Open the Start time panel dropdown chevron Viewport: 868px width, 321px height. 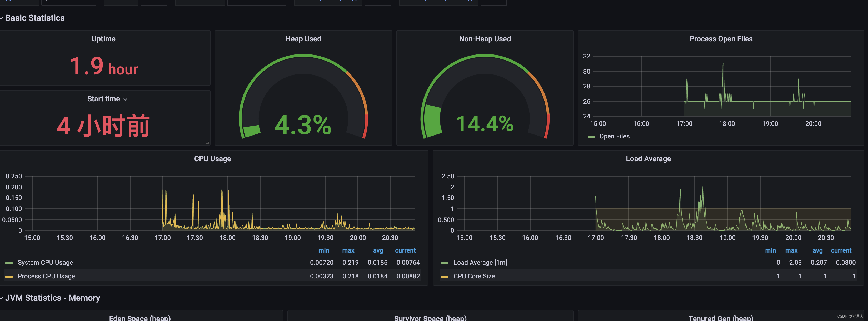coord(125,99)
